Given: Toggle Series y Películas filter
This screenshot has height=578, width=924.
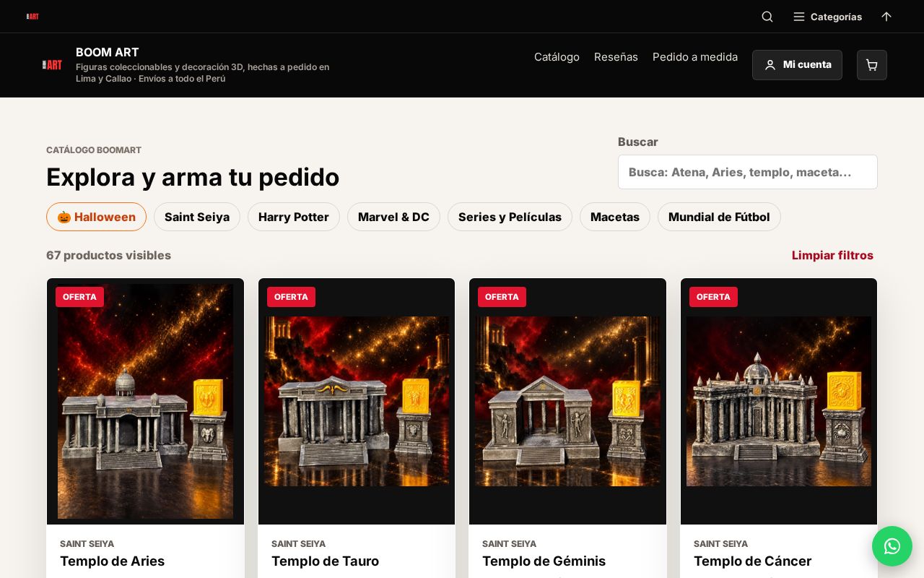Looking at the screenshot, I should [x=510, y=217].
